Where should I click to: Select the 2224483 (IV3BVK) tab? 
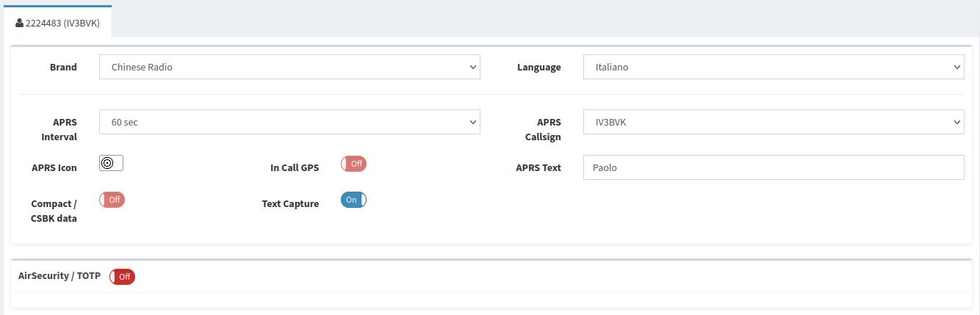[56, 22]
